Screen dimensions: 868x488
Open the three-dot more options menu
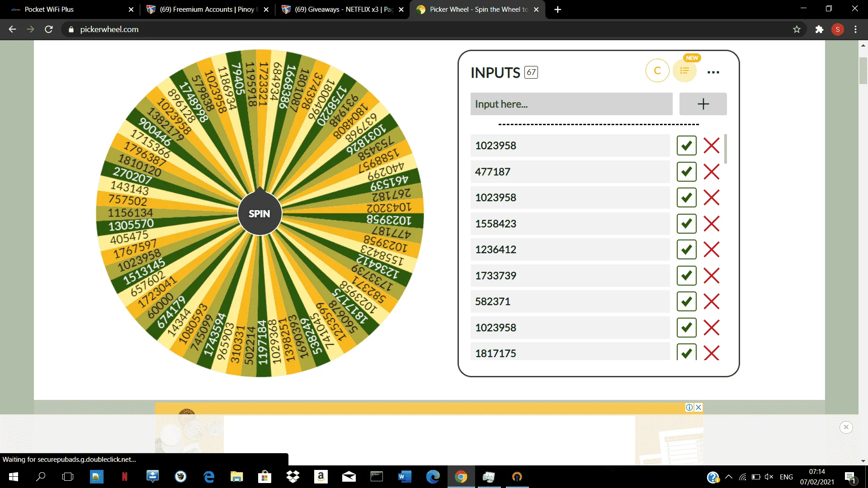tap(713, 72)
